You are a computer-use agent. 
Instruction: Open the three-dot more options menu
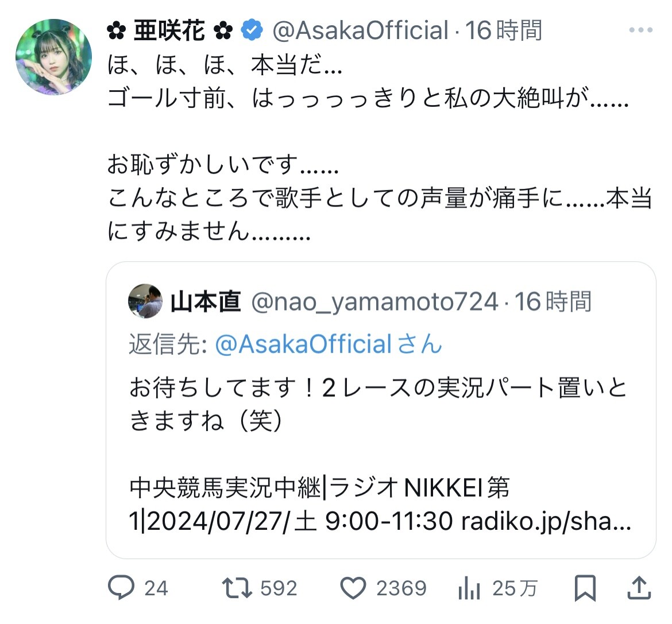640,30
